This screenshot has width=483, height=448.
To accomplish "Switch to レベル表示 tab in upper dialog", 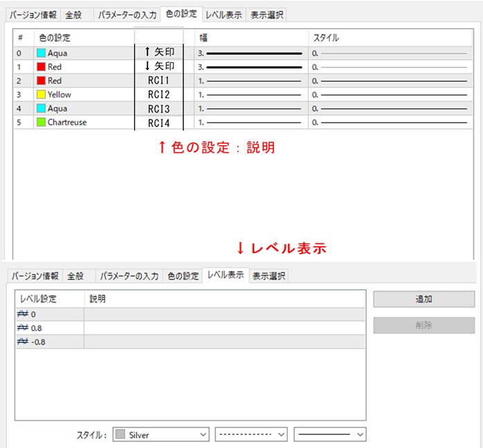I will coord(224,15).
